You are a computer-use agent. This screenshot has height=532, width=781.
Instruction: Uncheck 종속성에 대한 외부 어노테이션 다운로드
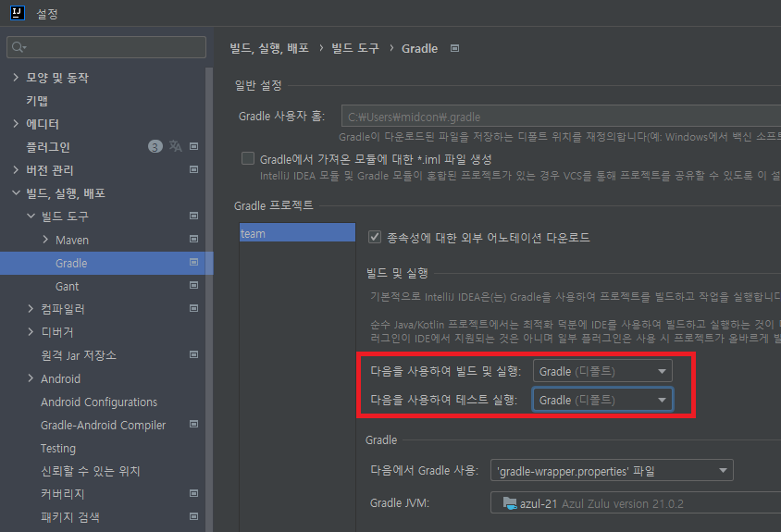pos(375,237)
